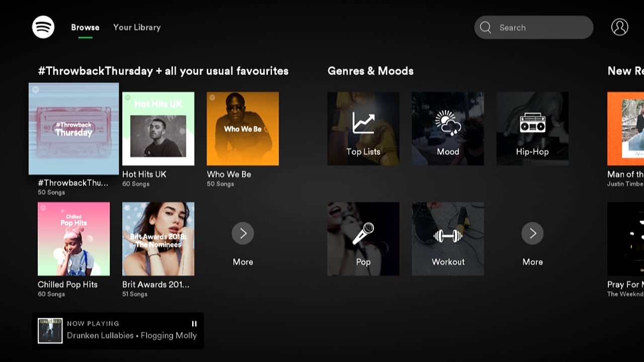Click the #ThrowbackThu… title text
Screen dimensions: 644x362
point(73,183)
